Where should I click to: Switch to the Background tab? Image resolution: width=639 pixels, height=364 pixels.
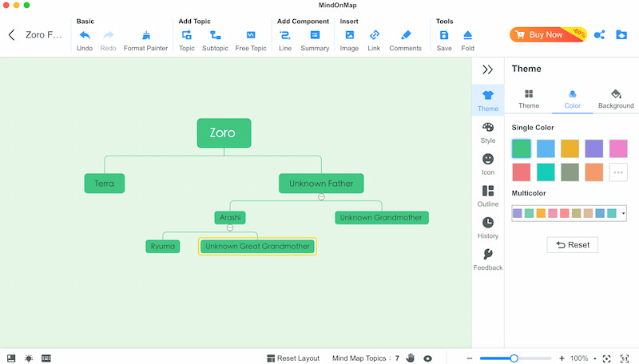tap(615, 99)
